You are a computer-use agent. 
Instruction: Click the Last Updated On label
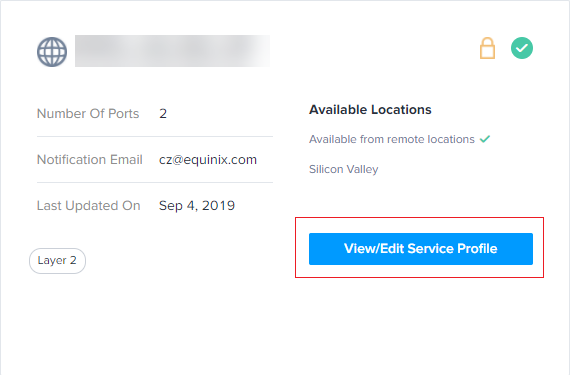pyautogui.click(x=88, y=206)
